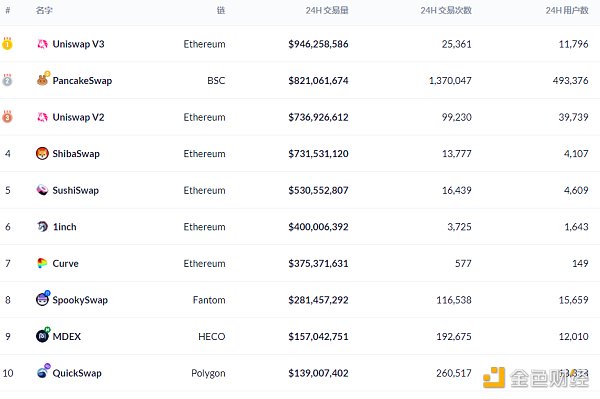Click the Uniswap V2 unicorn icon
The image size is (600, 399).
(x=42, y=117)
